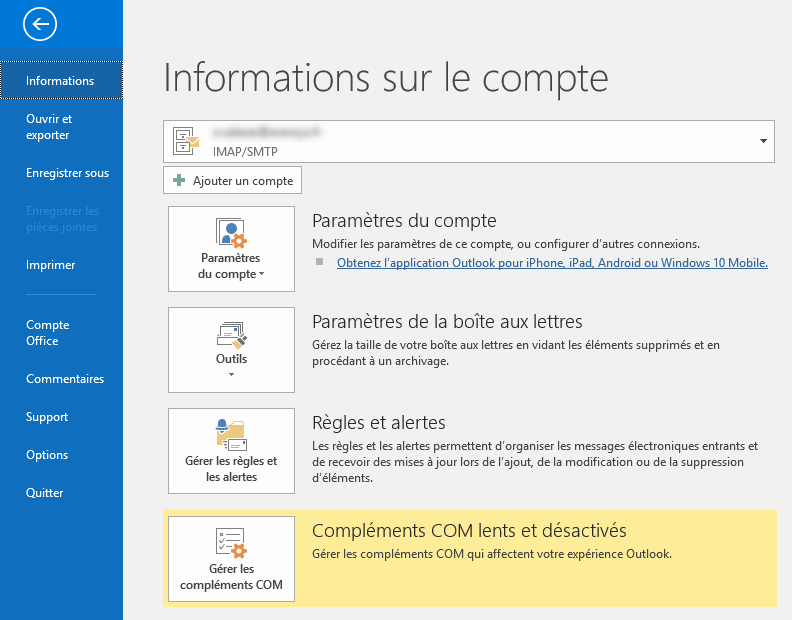
Task: Go to Imprimer in the sidebar
Action: 50,265
